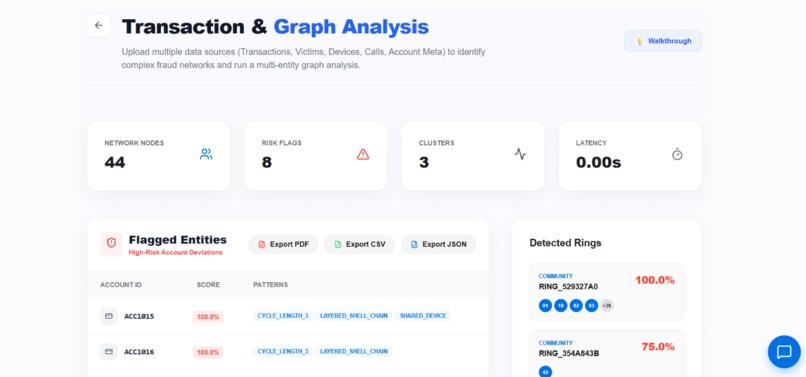
Task: Click CYCLE_LENGTH_3 tag in ACC1015 row
Action: pyautogui.click(x=283, y=316)
